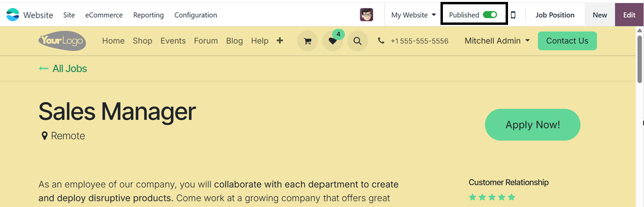
Task: Go back to All Jobs
Action: click(63, 68)
